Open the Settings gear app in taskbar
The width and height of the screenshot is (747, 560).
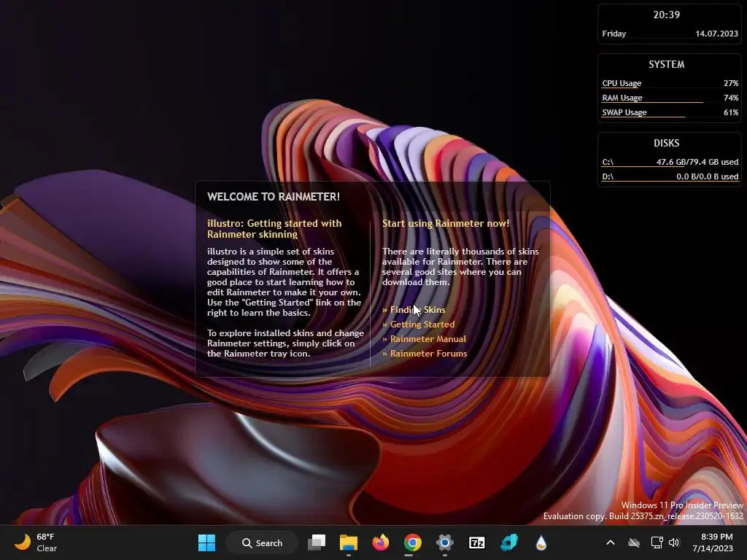444,542
